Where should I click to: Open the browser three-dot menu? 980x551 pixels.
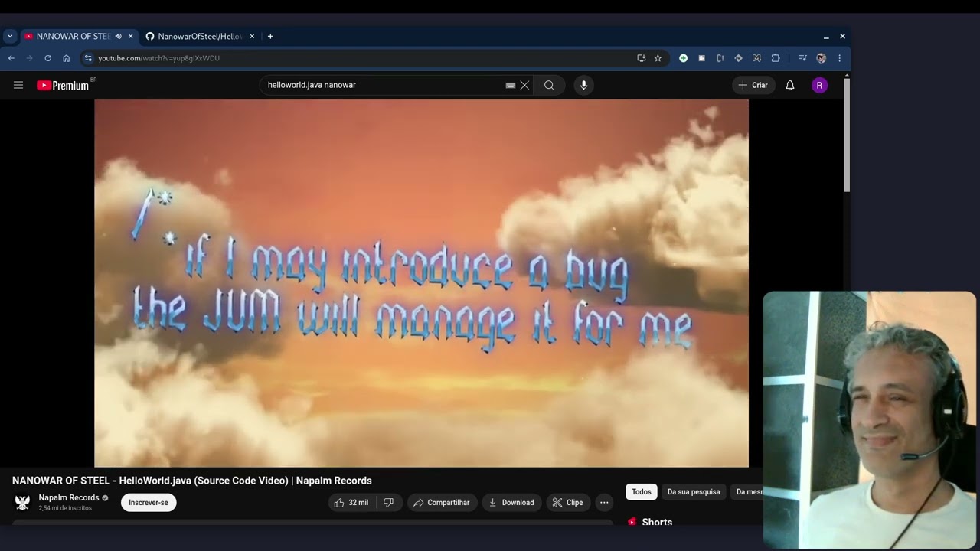tap(839, 58)
